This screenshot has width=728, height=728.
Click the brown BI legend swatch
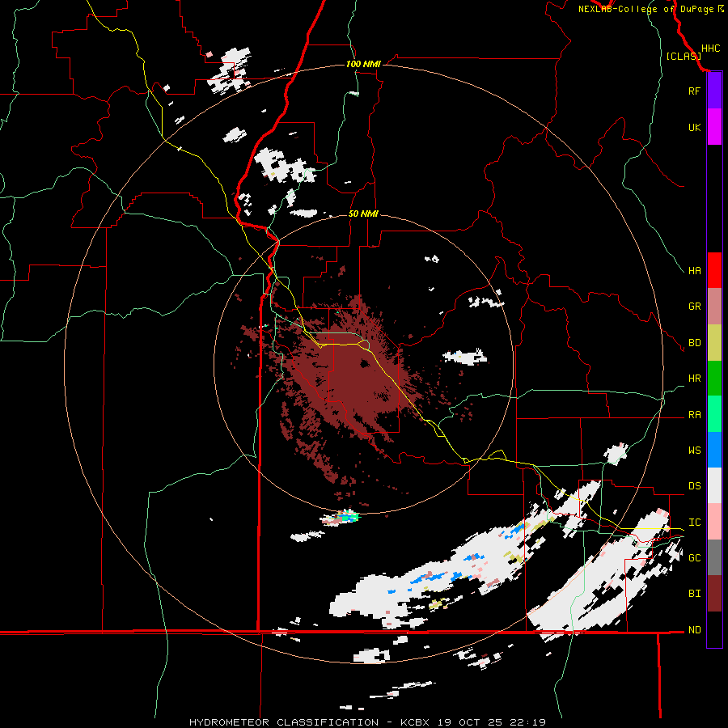(714, 594)
